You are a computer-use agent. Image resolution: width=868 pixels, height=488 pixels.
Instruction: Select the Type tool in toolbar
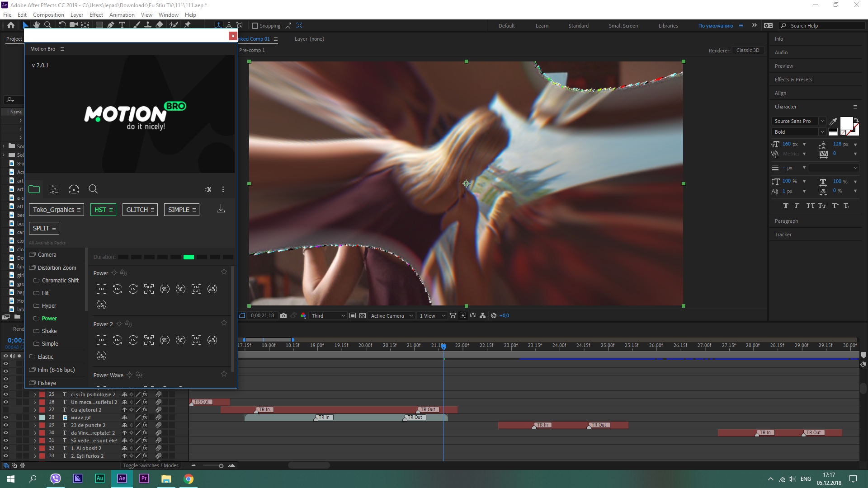pos(122,25)
